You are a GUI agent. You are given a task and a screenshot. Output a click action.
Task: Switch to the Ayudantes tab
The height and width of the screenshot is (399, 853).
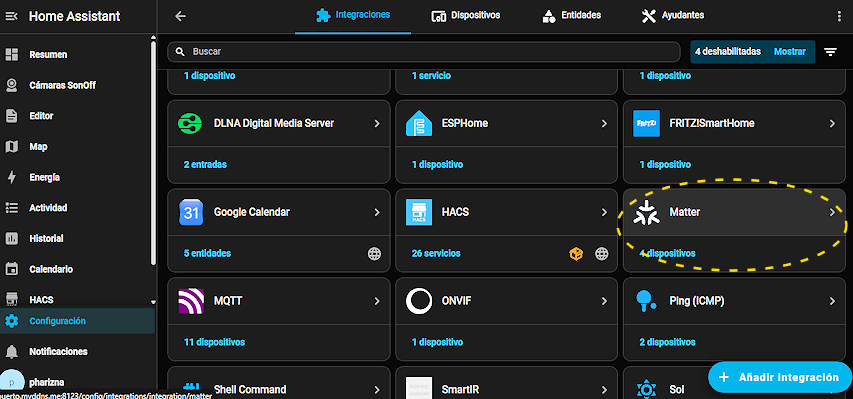click(x=672, y=16)
